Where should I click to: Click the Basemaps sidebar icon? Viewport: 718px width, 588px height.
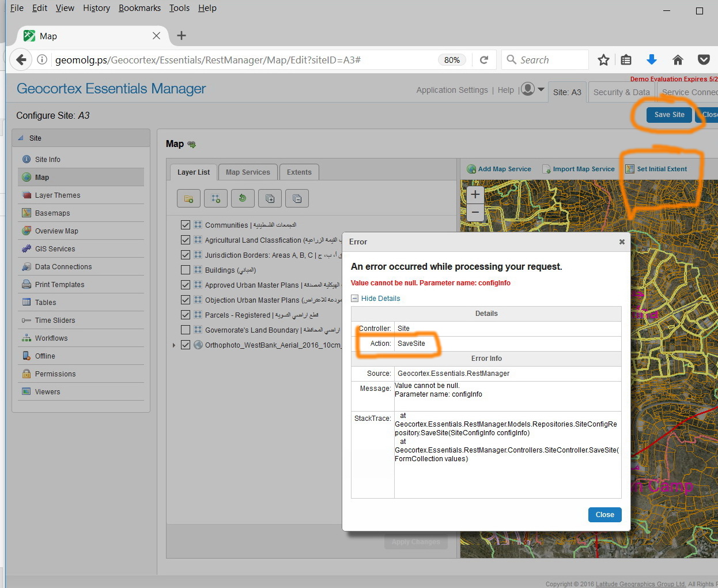(x=27, y=213)
